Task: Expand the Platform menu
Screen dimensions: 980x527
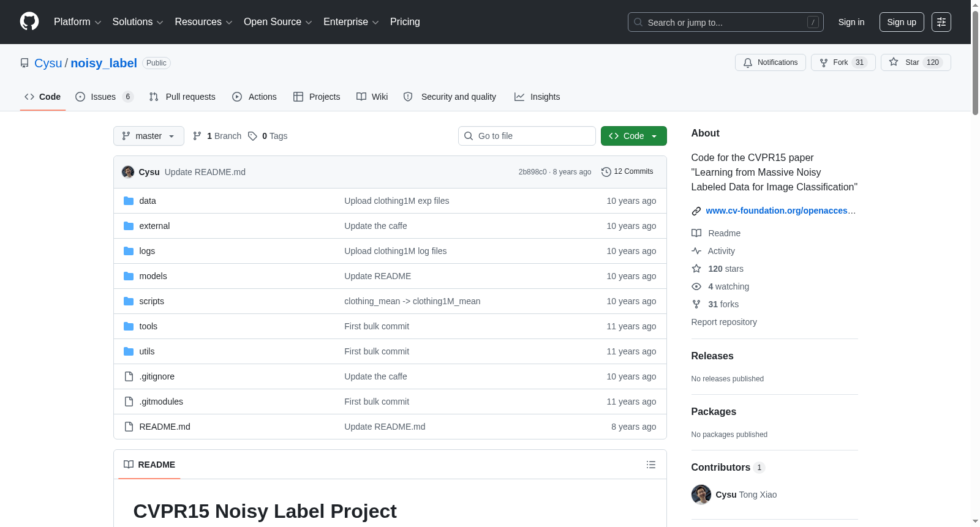Action: 77,22
